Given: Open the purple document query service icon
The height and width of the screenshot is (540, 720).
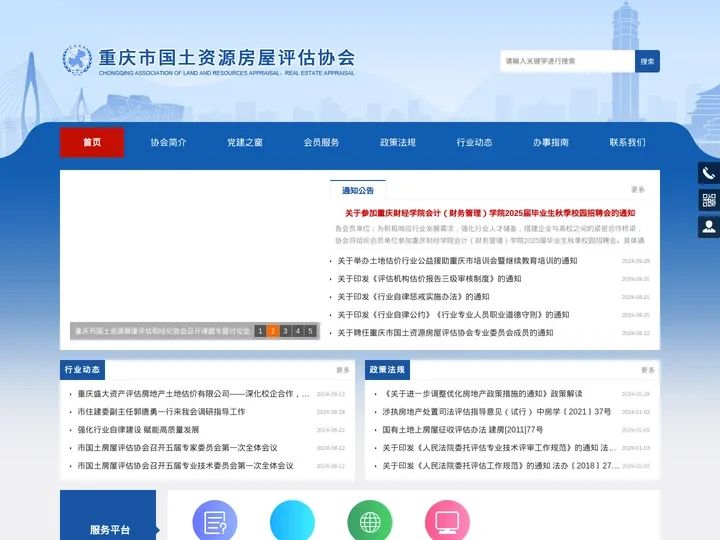Looking at the screenshot, I should (x=215, y=522).
